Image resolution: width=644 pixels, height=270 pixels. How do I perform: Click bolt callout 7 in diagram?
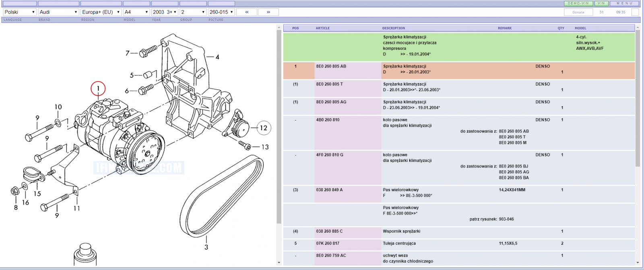128,53
